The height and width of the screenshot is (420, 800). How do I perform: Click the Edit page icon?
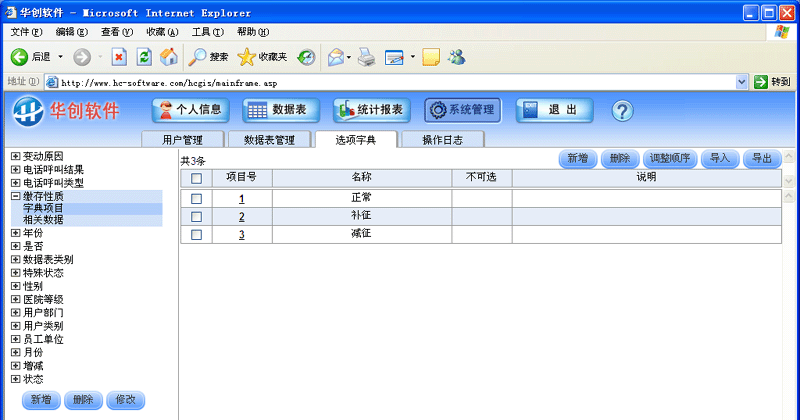tap(394, 57)
